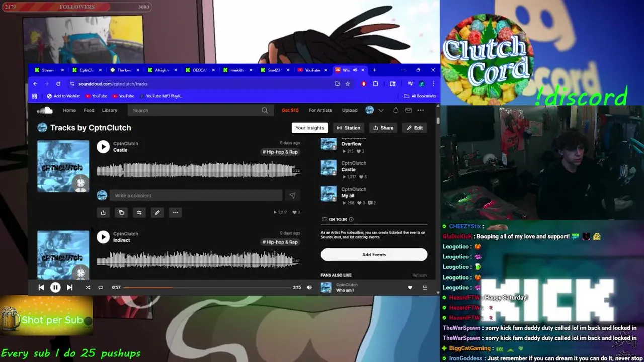Open Your Insights button
Screen dimensions: 644x362
pyautogui.click(x=309, y=128)
